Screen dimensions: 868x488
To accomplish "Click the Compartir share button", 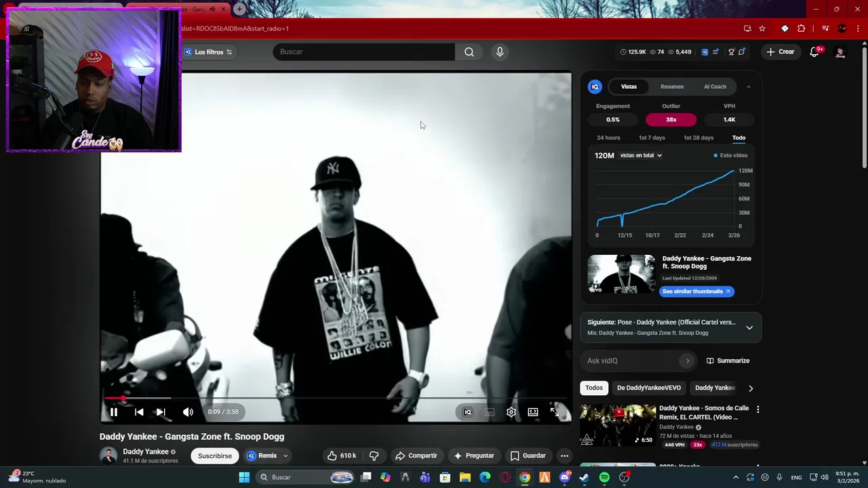I will tap(416, 456).
